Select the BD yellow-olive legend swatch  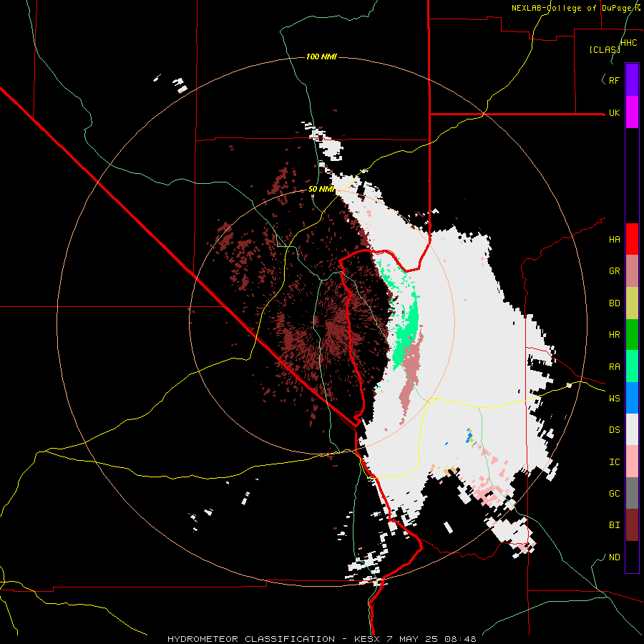[632, 303]
